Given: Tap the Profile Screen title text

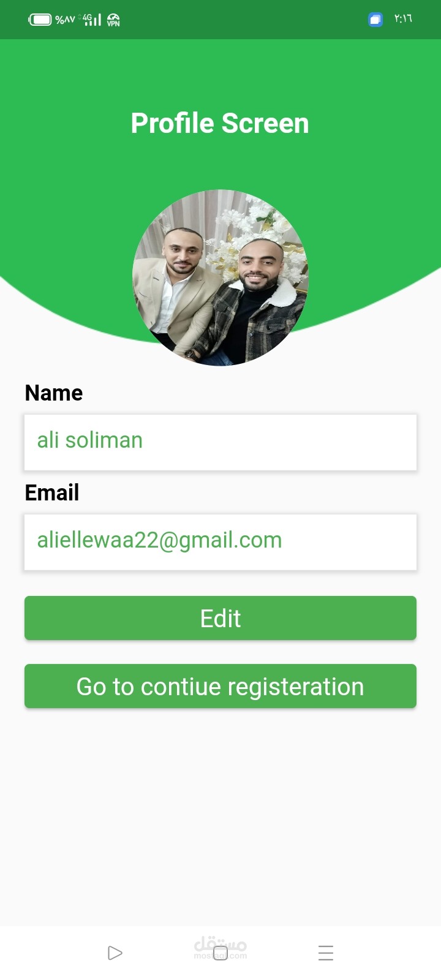Looking at the screenshot, I should pyautogui.click(x=220, y=123).
